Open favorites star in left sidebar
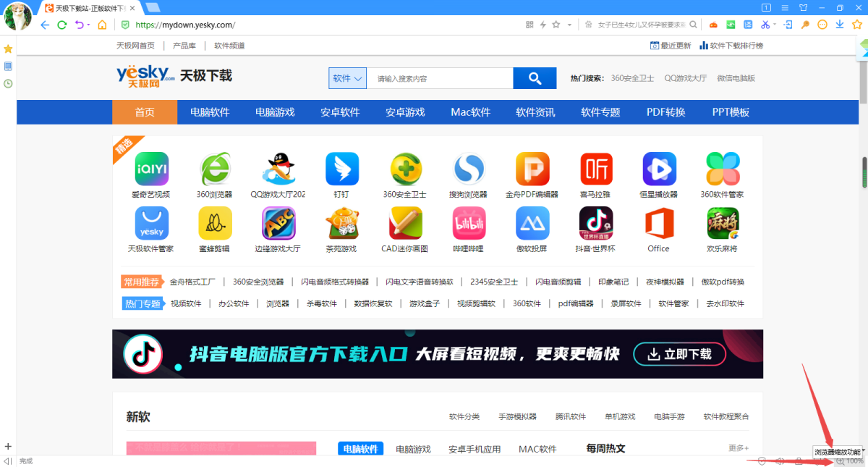This screenshot has height=467, width=868. (x=8, y=49)
